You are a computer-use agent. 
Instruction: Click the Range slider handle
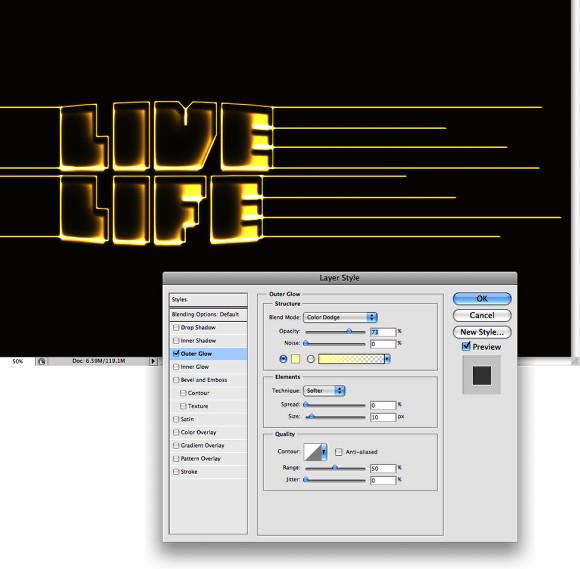[335, 468]
